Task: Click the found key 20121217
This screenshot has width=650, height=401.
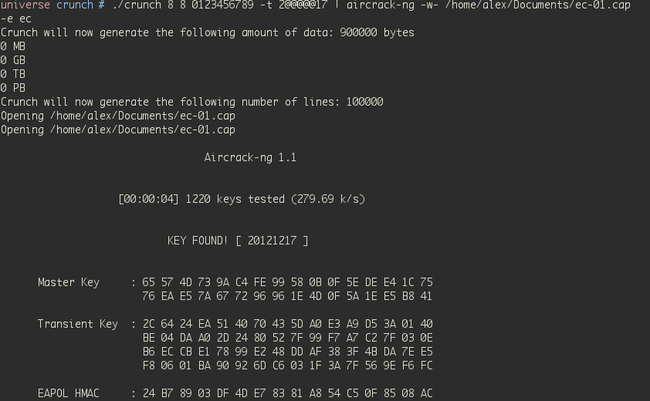Action: click(272, 241)
